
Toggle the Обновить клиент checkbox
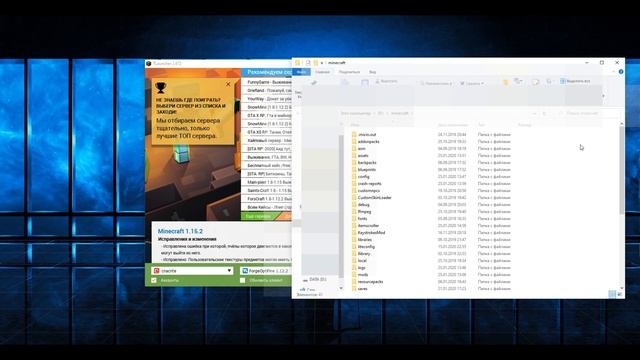[x=243, y=280]
